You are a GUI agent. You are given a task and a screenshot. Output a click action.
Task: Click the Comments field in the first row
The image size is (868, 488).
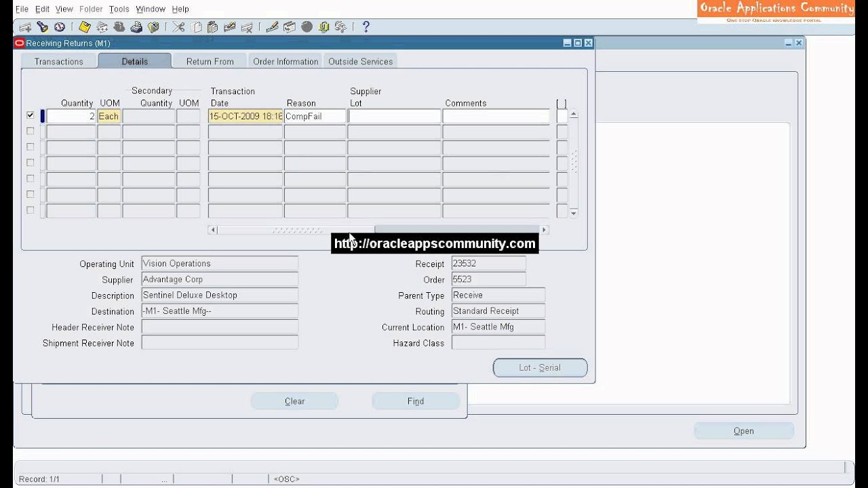coord(496,116)
